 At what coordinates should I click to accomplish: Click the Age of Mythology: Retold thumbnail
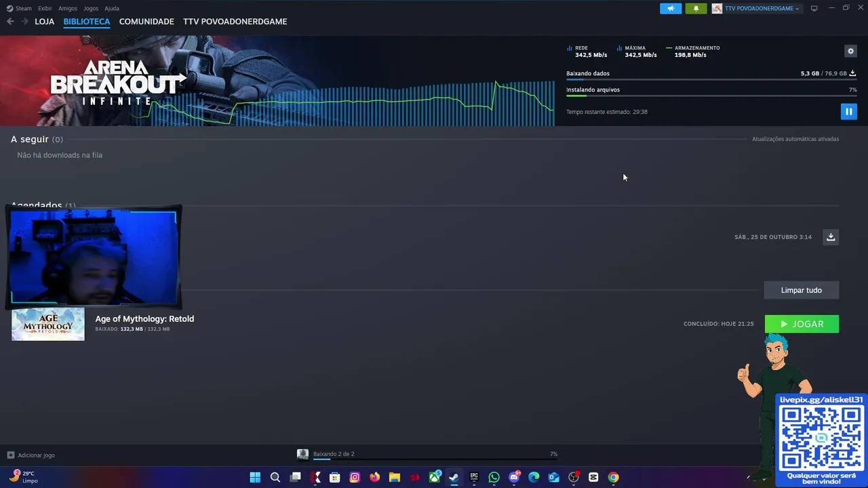(48, 324)
